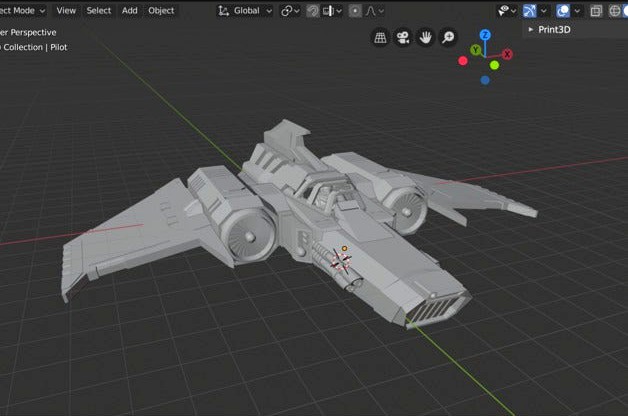This screenshot has width=628, height=416.
Task: Open the proportional falloff dropdown
Action: (x=374, y=11)
